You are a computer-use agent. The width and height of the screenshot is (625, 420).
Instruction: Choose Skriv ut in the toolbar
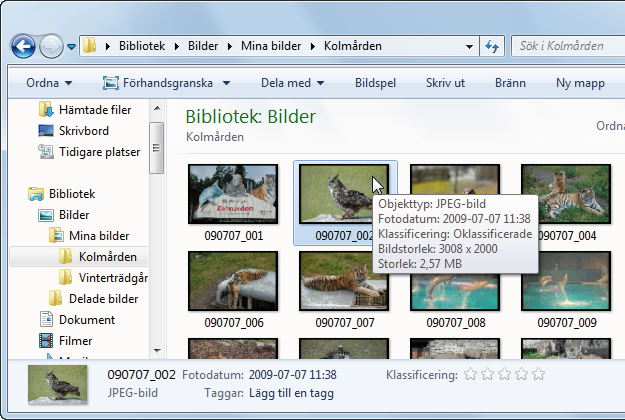pos(445,83)
